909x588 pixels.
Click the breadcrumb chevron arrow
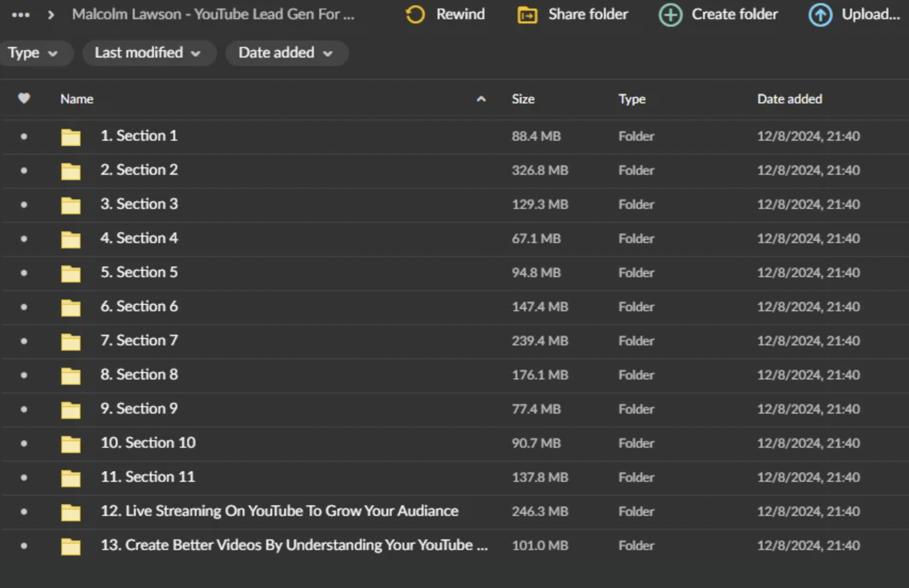(49, 15)
